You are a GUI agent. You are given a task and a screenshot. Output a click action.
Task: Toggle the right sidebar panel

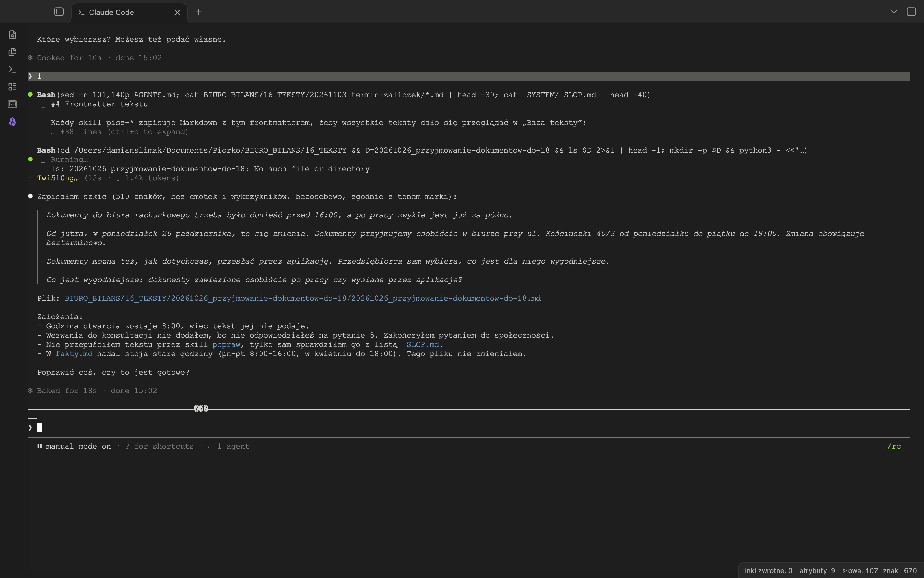tap(911, 12)
